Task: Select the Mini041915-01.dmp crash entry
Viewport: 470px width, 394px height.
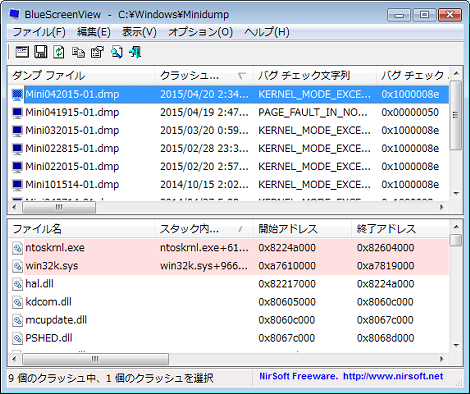Action: 228,113
